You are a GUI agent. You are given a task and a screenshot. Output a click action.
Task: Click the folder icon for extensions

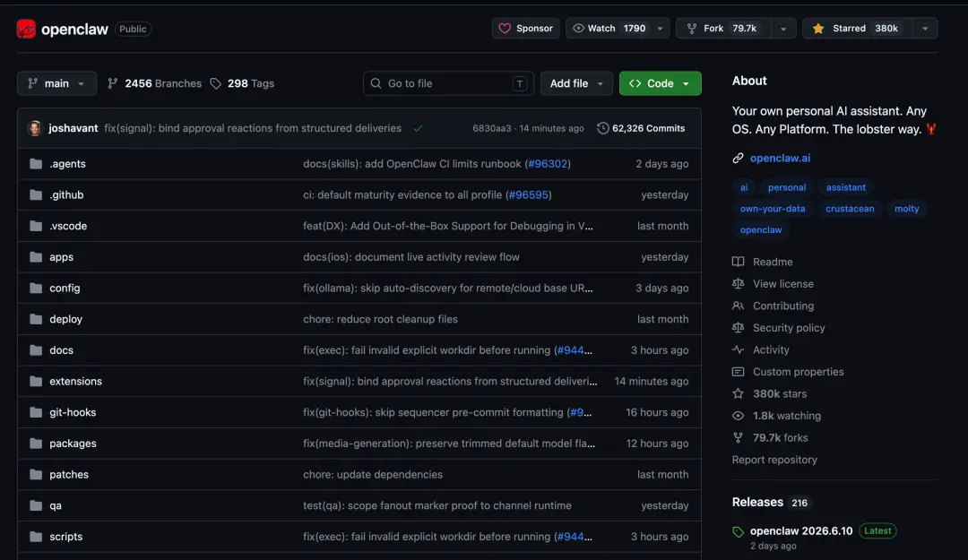pyautogui.click(x=36, y=381)
